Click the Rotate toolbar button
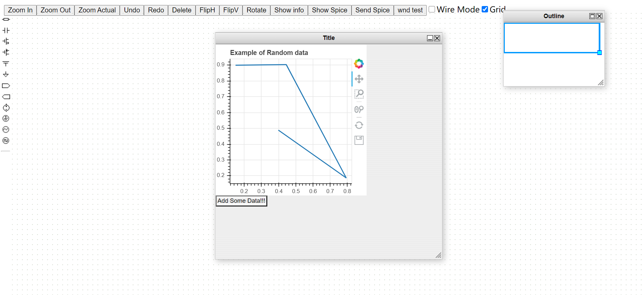This screenshot has height=295, width=644. coord(256,10)
